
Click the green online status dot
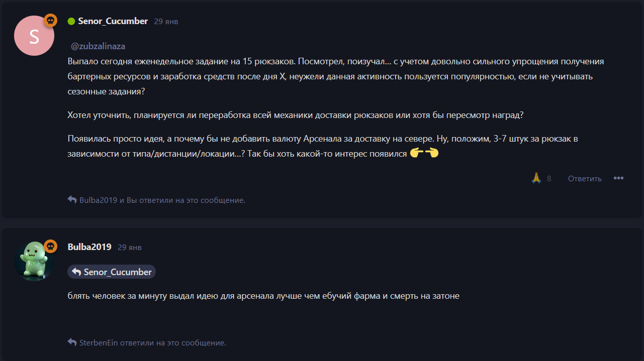pos(71,21)
